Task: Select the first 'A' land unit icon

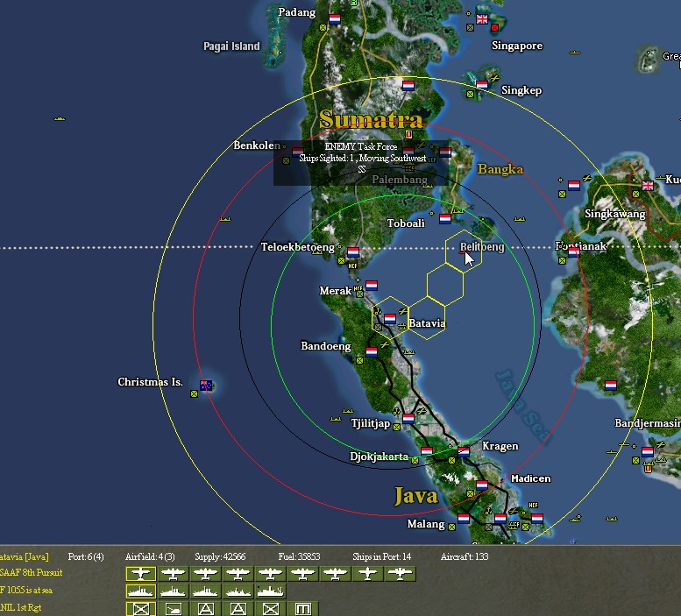Action: click(206, 609)
